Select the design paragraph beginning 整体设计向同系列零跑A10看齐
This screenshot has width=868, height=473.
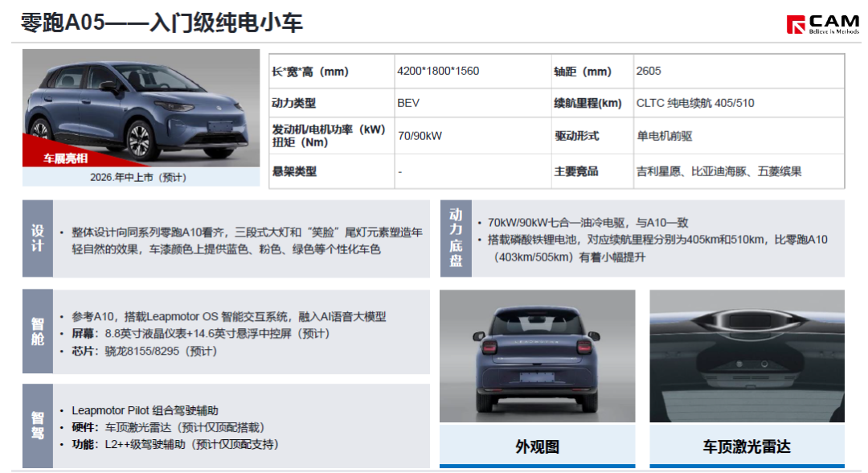coord(247,241)
